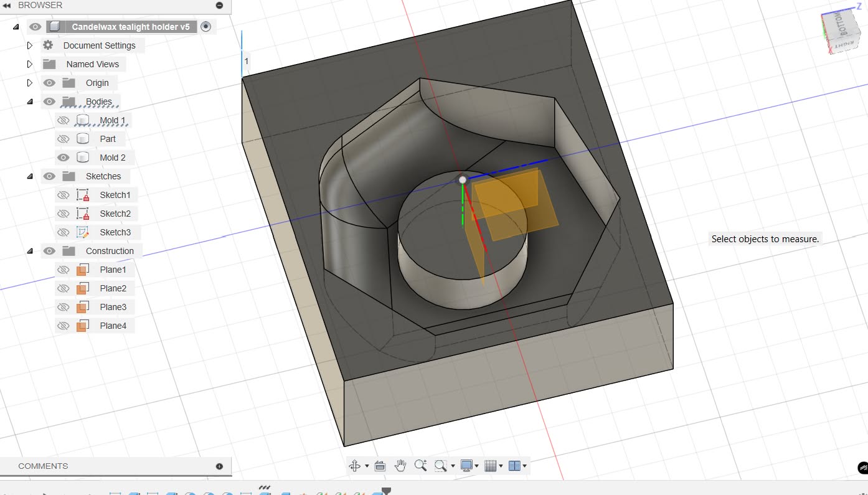Click the Plane1 construction plane icon
The width and height of the screenshot is (868, 495).
tap(82, 270)
